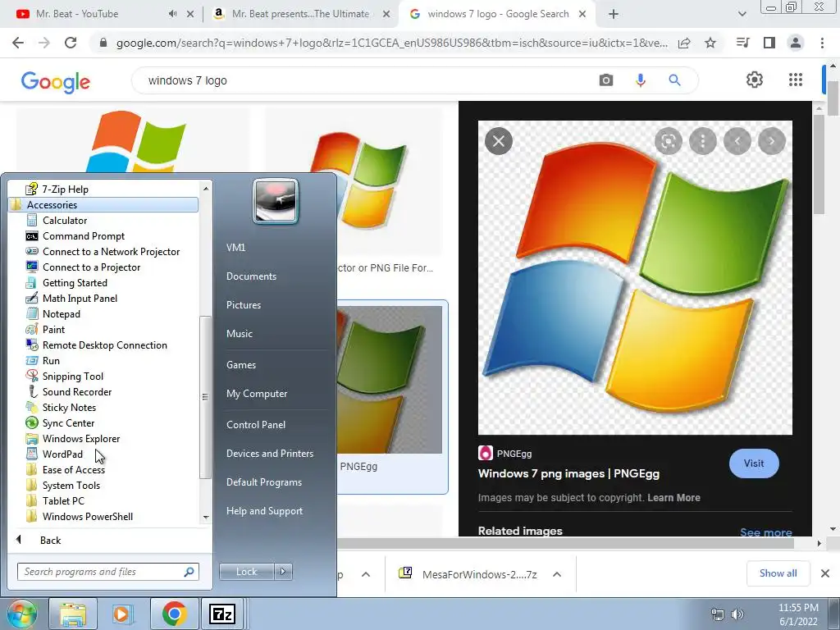Open Control Panel
This screenshot has height=630, width=840.
(x=256, y=424)
